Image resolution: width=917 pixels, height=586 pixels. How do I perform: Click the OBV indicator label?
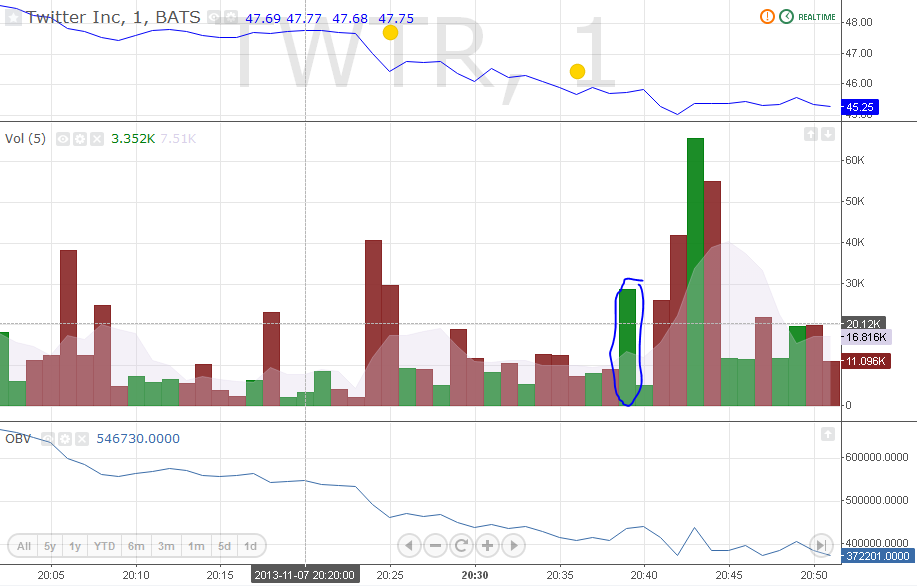pyautogui.click(x=18, y=439)
